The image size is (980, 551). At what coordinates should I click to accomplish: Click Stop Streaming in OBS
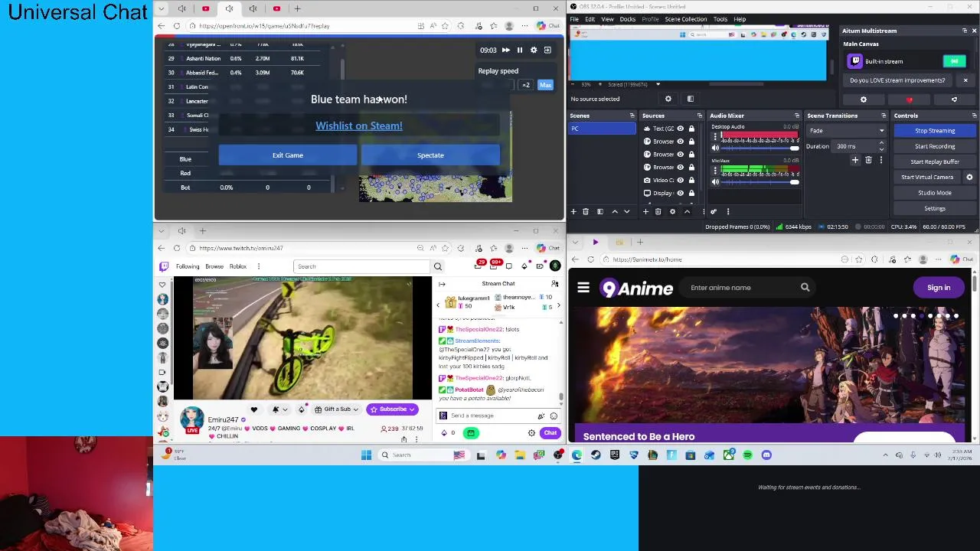coord(935,131)
